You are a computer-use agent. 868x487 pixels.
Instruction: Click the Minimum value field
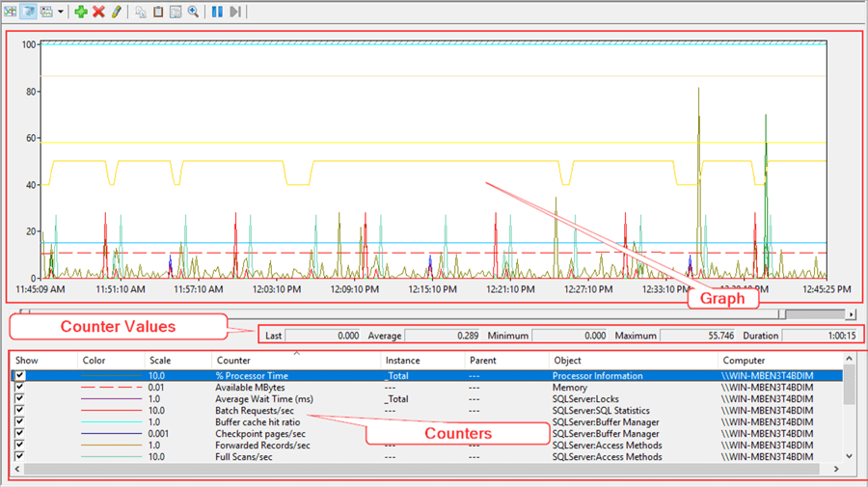click(570, 336)
